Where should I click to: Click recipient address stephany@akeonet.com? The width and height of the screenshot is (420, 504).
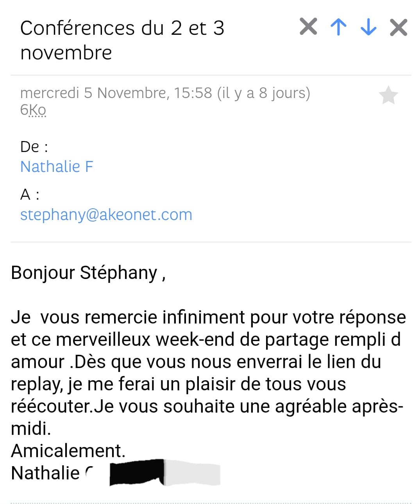point(106,214)
